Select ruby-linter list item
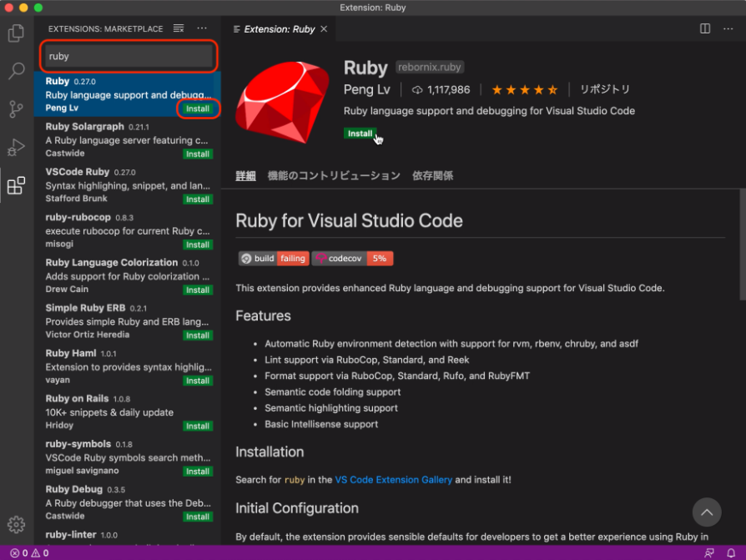This screenshot has width=746, height=560. [x=128, y=535]
